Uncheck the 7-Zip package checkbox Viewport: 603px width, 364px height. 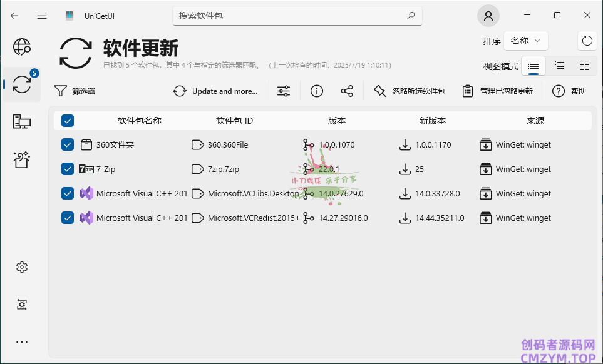[68, 169]
